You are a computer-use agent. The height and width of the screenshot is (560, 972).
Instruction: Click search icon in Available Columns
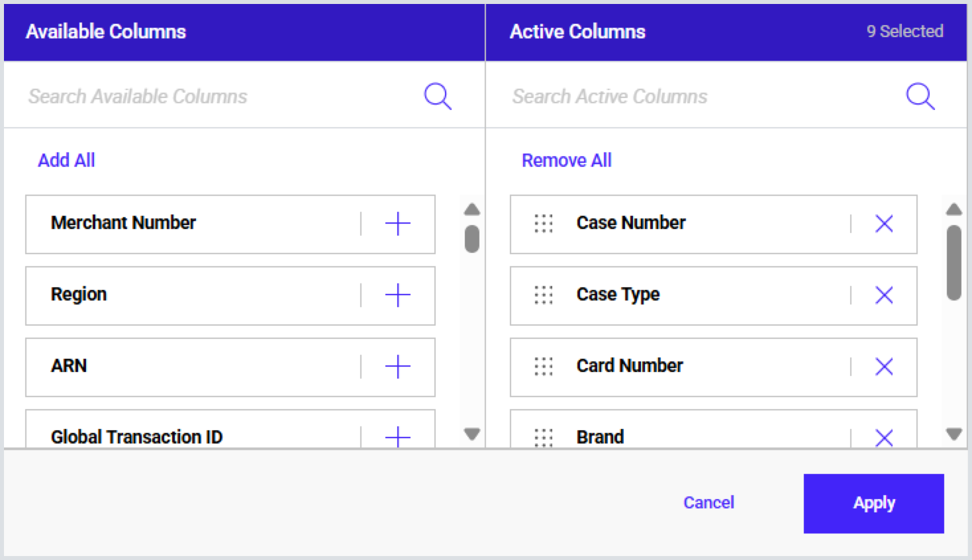[x=438, y=97]
